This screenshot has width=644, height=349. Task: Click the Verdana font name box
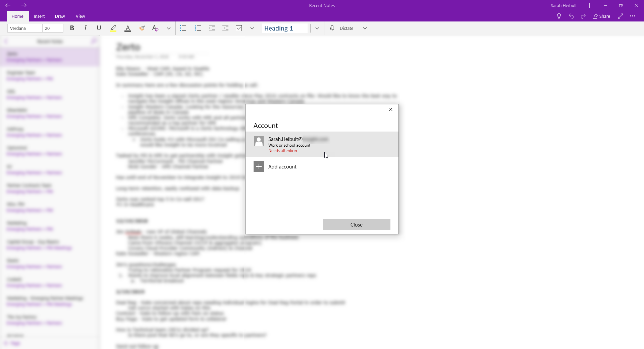click(x=25, y=28)
